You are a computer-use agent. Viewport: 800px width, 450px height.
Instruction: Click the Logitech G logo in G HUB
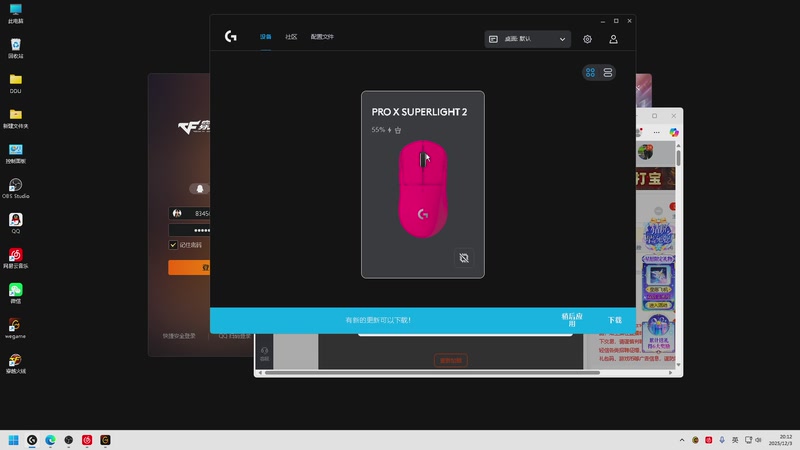coord(231,36)
